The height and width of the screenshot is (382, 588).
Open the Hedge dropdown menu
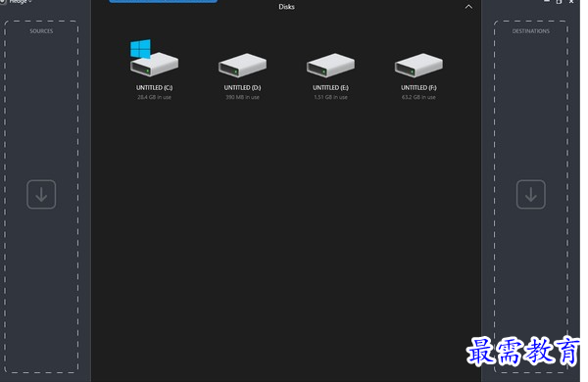pyautogui.click(x=20, y=2)
